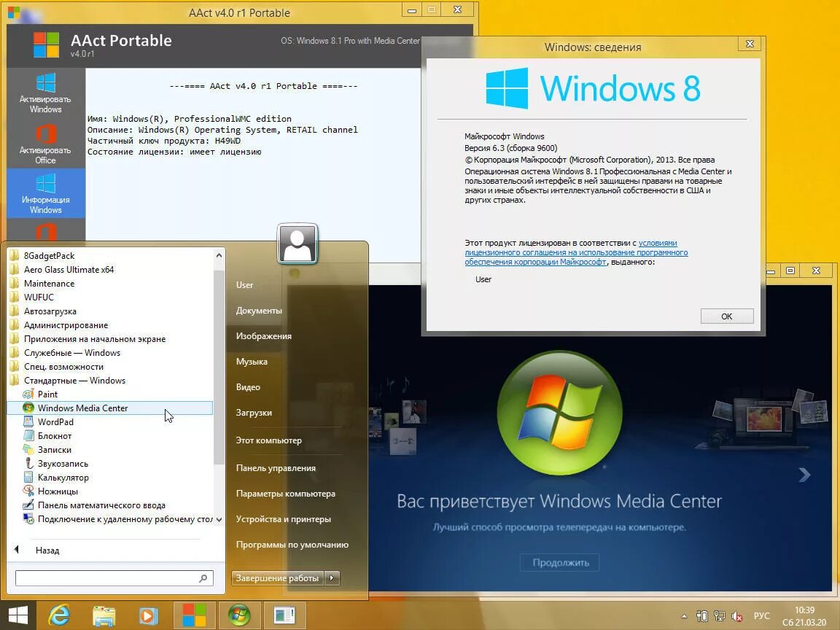Viewport: 840px width, 630px height.
Task: Switch to Windows Media Center on taskbar
Action: click(x=239, y=615)
